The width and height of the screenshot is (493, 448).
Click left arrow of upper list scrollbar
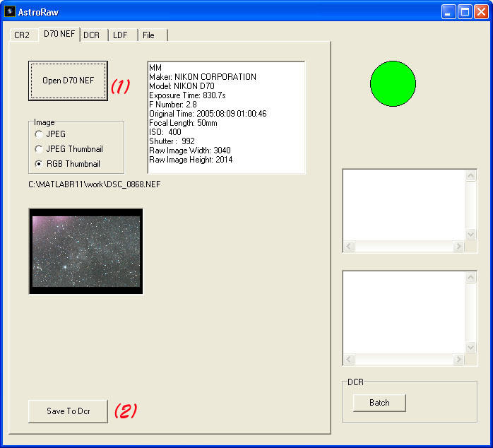point(349,246)
